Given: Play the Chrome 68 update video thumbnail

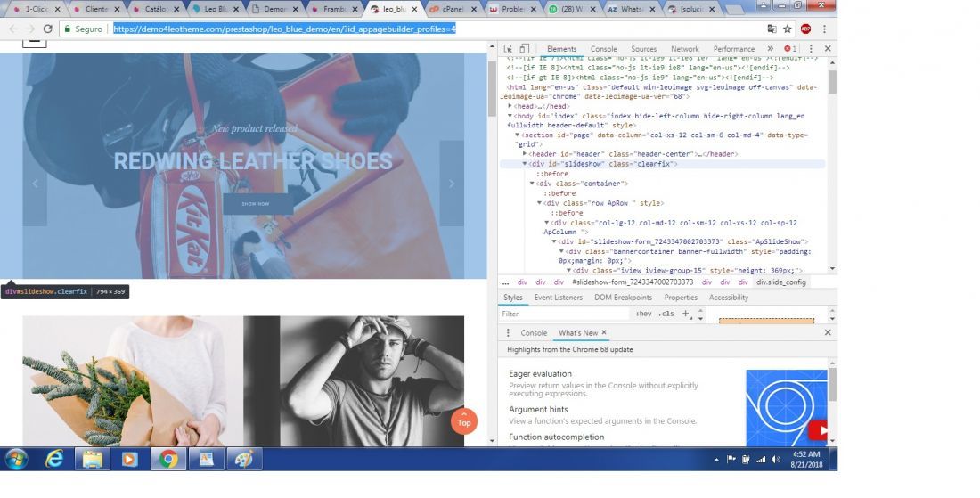Looking at the screenshot, I should point(787,407).
